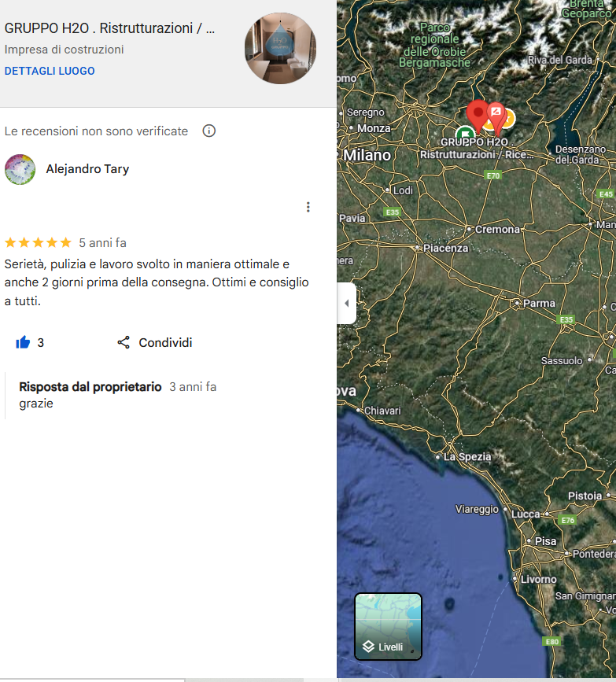The height and width of the screenshot is (682, 616).
Task: Click the Condividi share button
Action: [155, 343]
